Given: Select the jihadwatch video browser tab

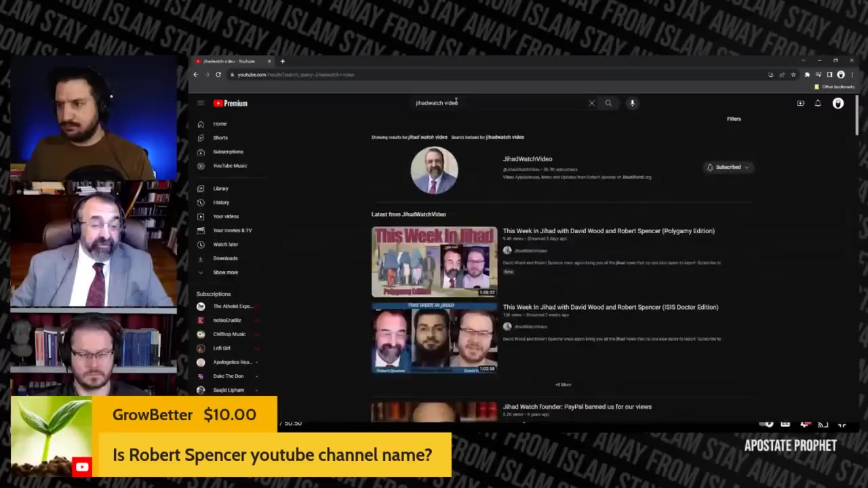Looking at the screenshot, I should pyautogui.click(x=233, y=61).
